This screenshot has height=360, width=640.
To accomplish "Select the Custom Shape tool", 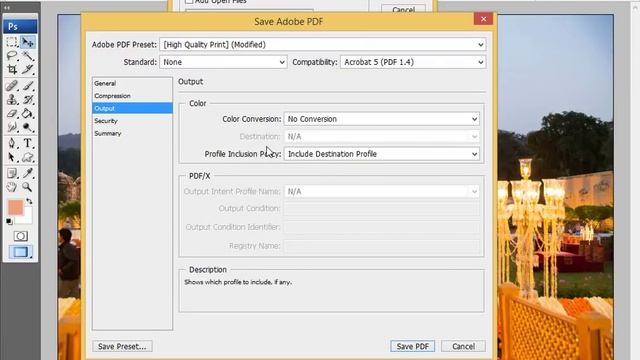I will pyautogui.click(x=28, y=157).
